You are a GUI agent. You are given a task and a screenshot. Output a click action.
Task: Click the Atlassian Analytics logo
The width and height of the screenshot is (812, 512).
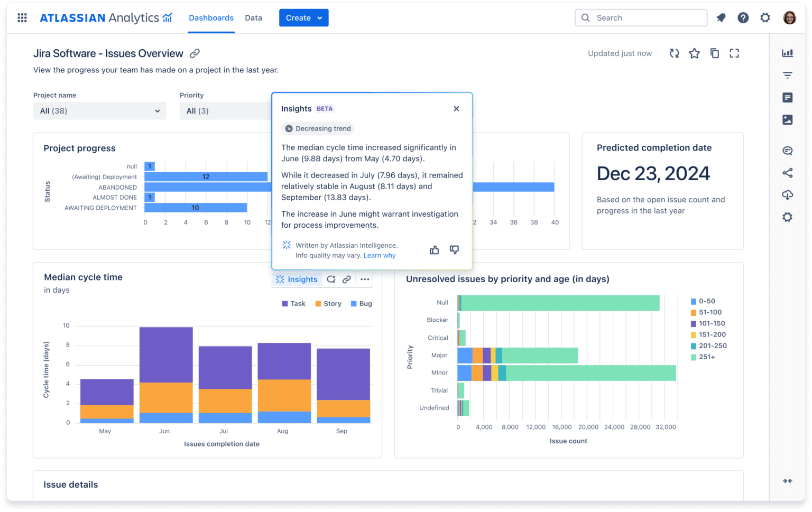coord(106,18)
